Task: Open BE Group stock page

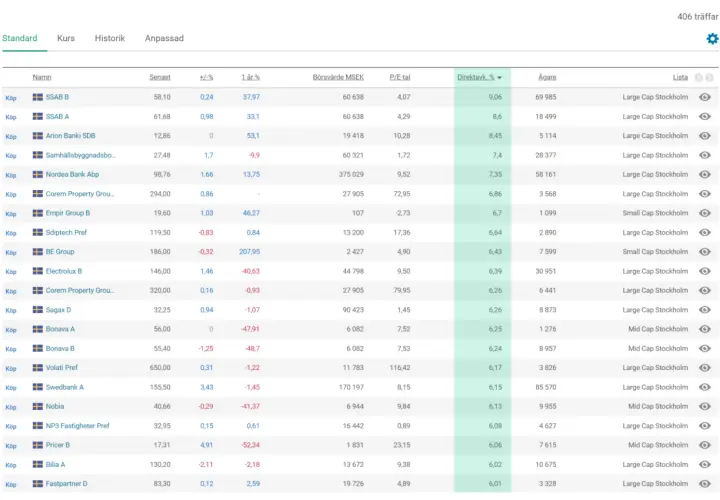Action: [60, 252]
